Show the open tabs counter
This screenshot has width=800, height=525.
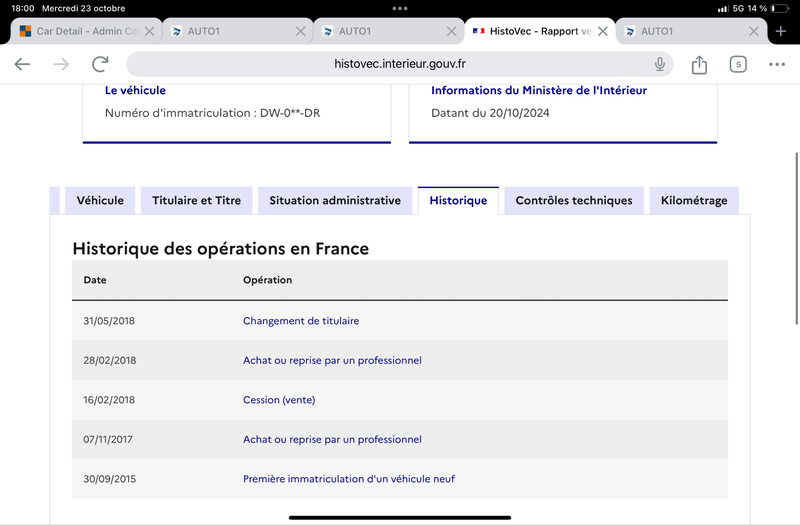[x=738, y=64]
